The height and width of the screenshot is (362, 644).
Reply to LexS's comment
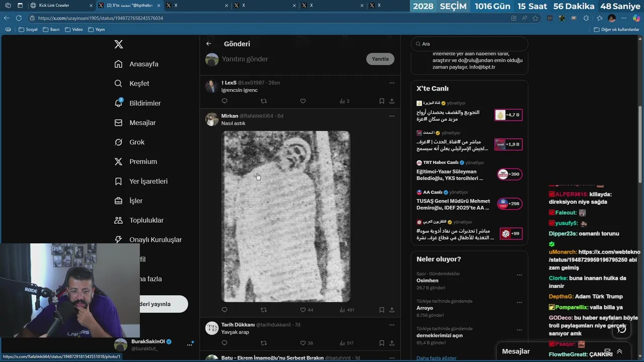pos(224,101)
